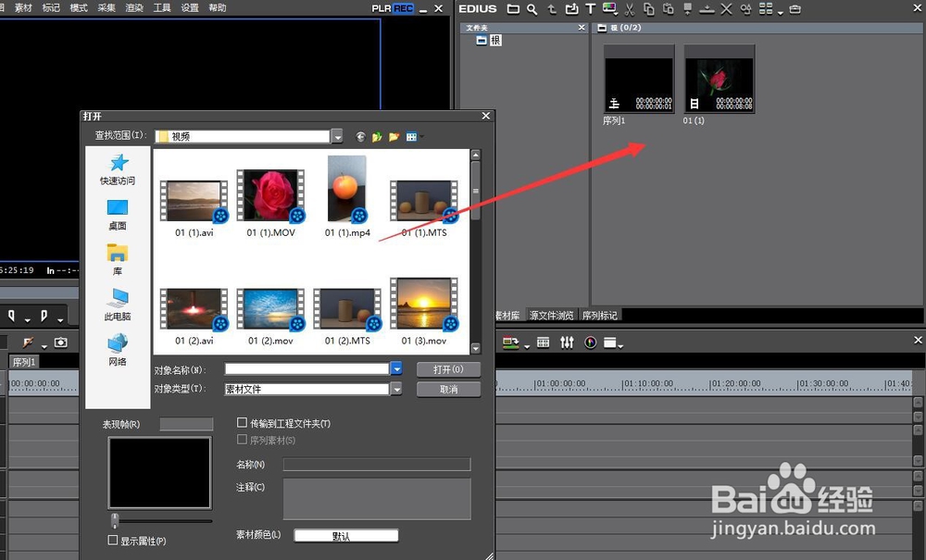This screenshot has height=560, width=926.
Task: Open the 设置 menu
Action: 190,7
